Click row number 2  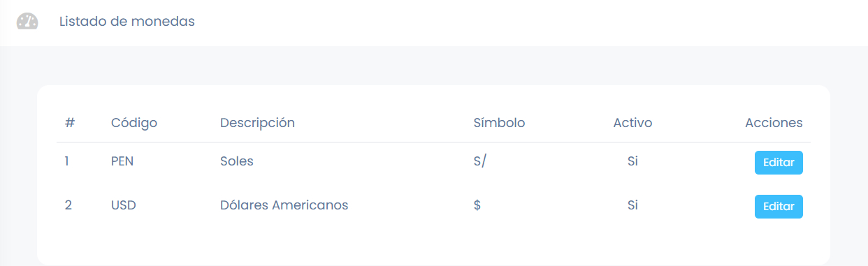(x=68, y=205)
